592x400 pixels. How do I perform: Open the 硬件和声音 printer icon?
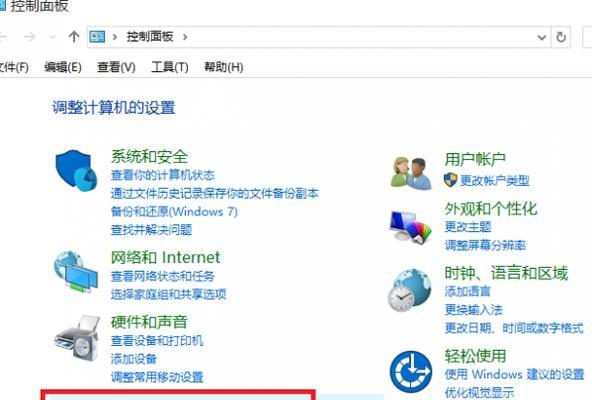(77, 338)
